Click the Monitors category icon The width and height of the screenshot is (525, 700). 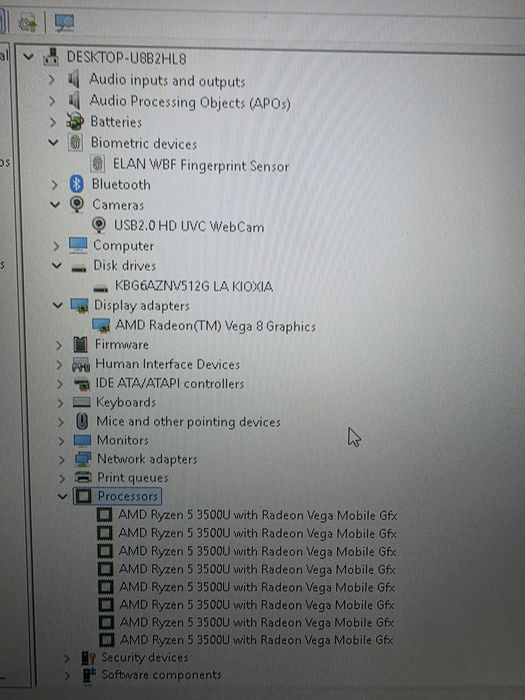pyautogui.click(x=83, y=441)
